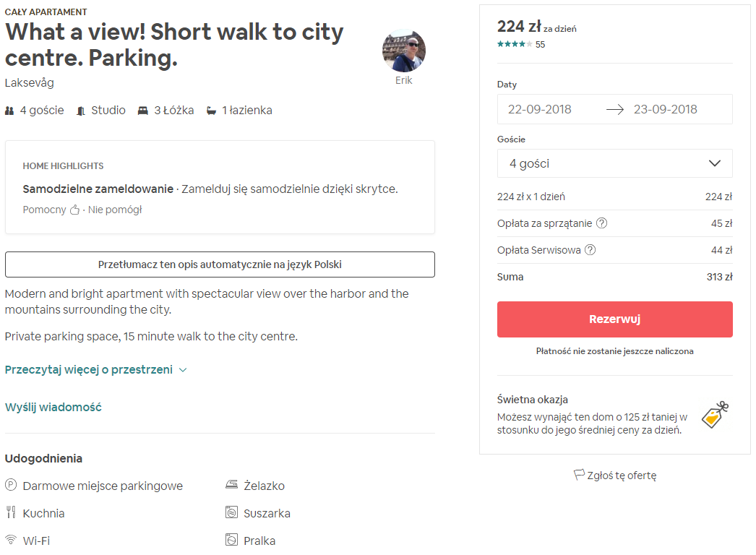Select the dryer (Suszarka) amenity icon
The image size is (756, 555).
tap(233, 513)
